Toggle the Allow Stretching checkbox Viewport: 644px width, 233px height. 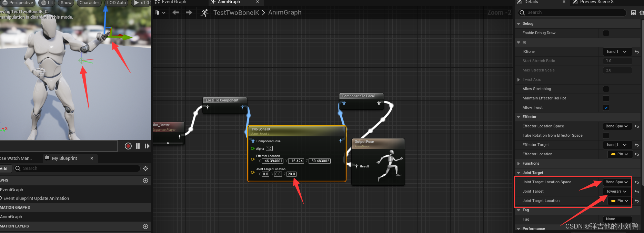coord(606,89)
